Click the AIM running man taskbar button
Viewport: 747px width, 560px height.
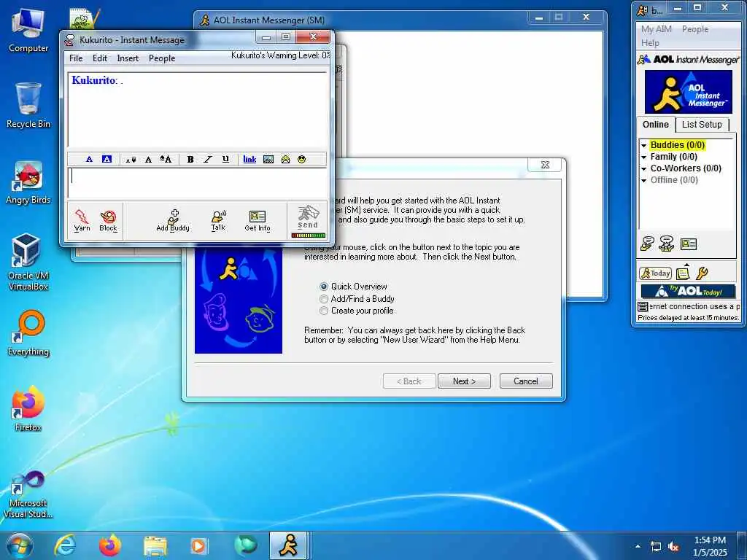click(x=289, y=545)
